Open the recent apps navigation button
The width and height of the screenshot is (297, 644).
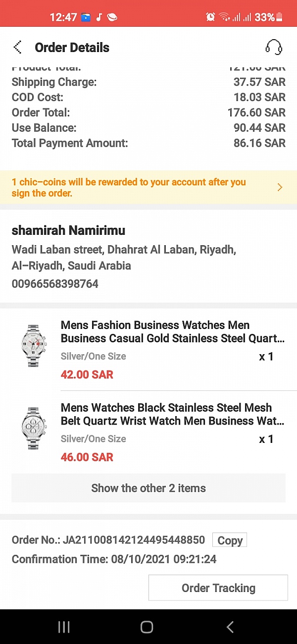coord(64,627)
